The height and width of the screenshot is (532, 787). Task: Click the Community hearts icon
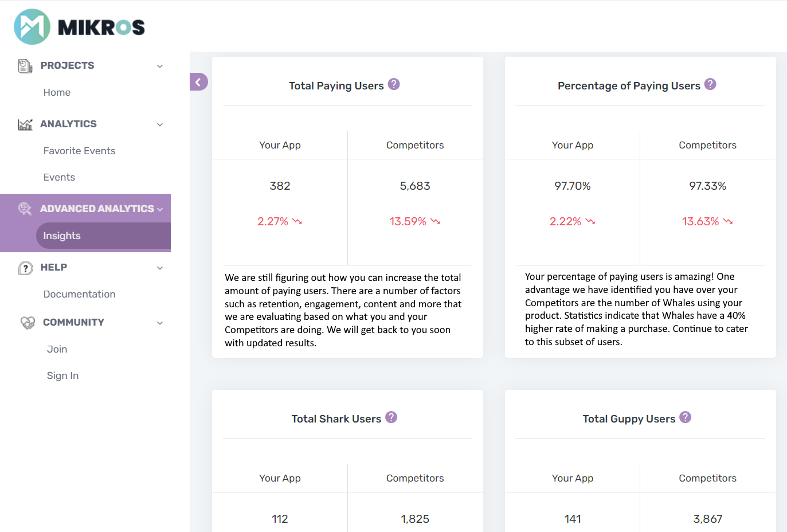click(x=28, y=323)
